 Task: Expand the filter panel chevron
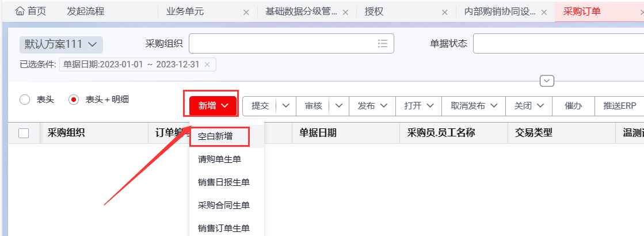547,81
